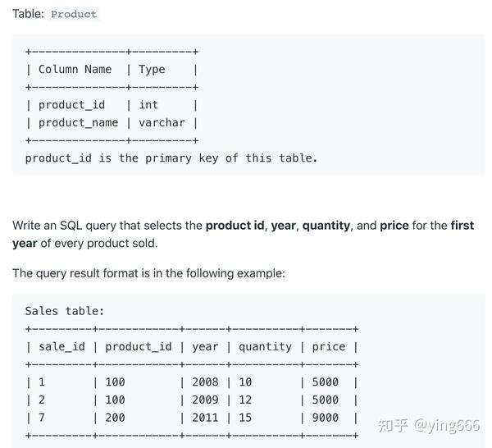Click the primary key note text
Screen dimensions: 492x448
(171, 158)
